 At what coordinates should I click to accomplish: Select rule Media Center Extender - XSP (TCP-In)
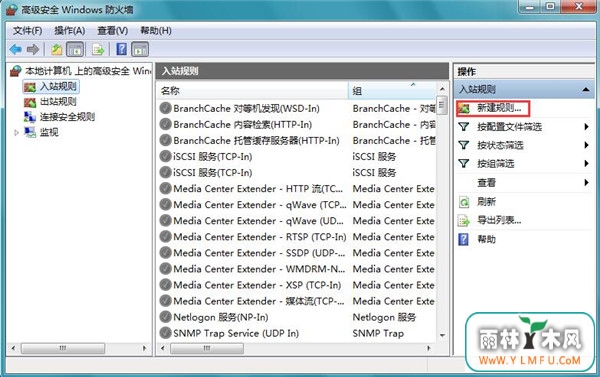[x=257, y=286]
